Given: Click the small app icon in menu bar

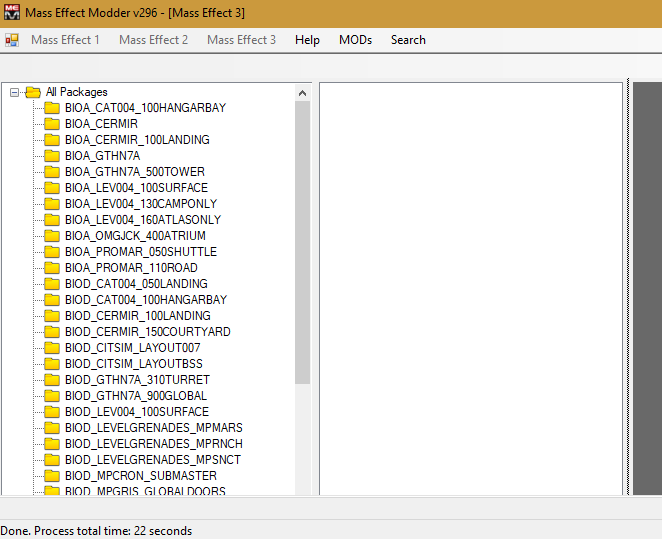Looking at the screenshot, I should point(12,40).
